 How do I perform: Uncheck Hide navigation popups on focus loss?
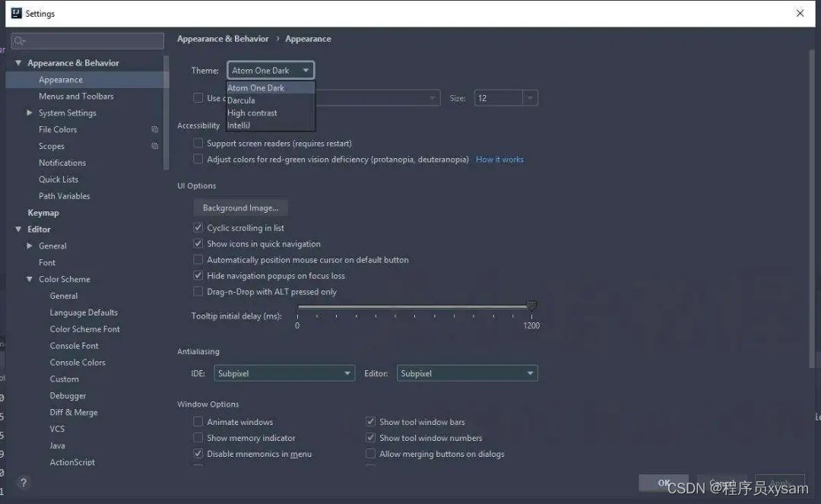pos(198,275)
